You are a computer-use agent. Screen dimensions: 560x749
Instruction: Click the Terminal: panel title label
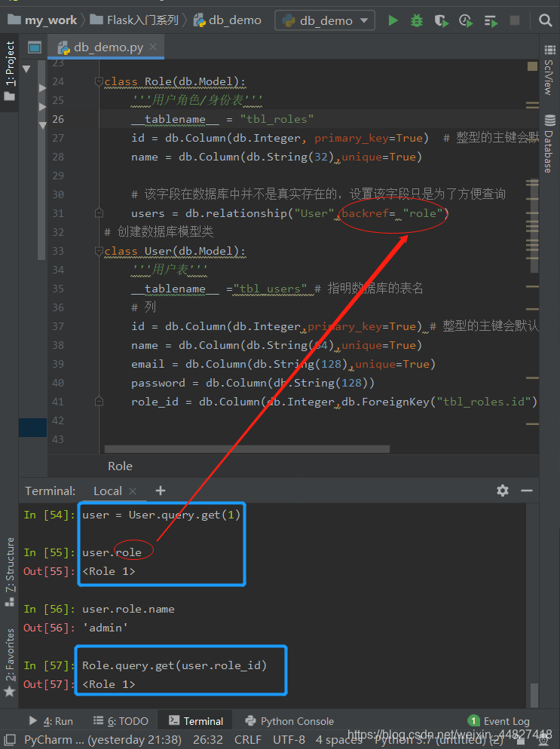tap(50, 491)
